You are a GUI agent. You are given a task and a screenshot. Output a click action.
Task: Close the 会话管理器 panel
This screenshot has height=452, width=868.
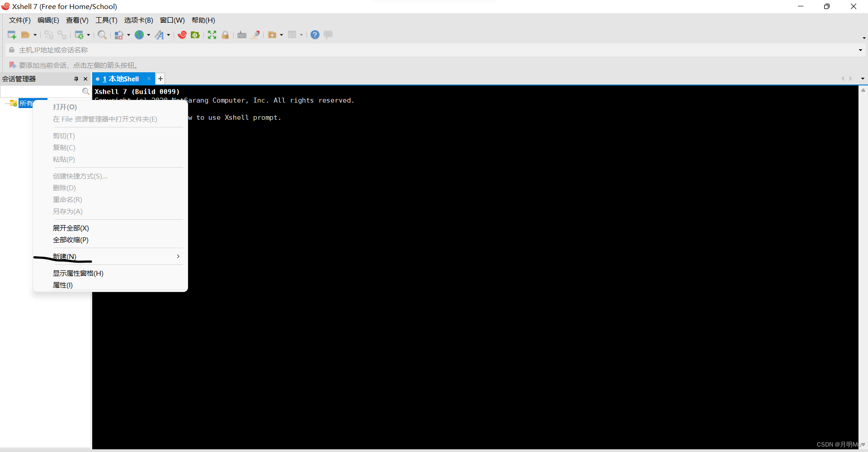(x=85, y=79)
